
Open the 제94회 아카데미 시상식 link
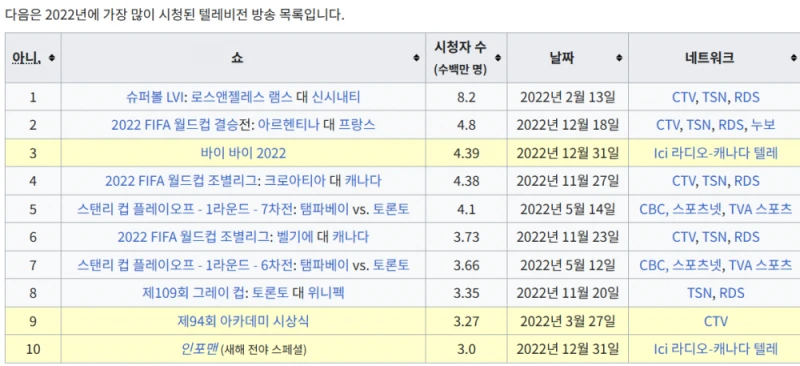coord(243,322)
